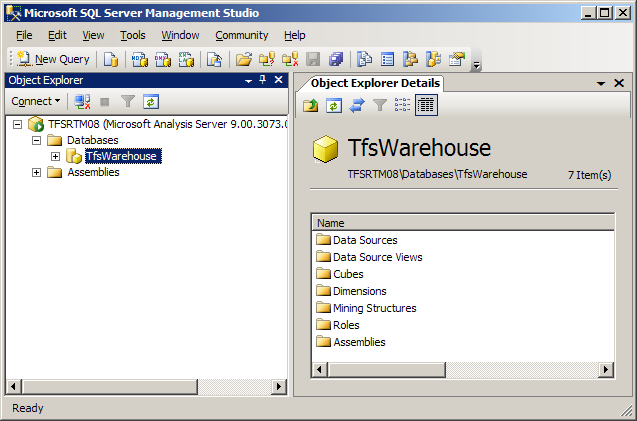Click the Filter funnel in Object Explorer
637x421 pixels.
coord(128,102)
